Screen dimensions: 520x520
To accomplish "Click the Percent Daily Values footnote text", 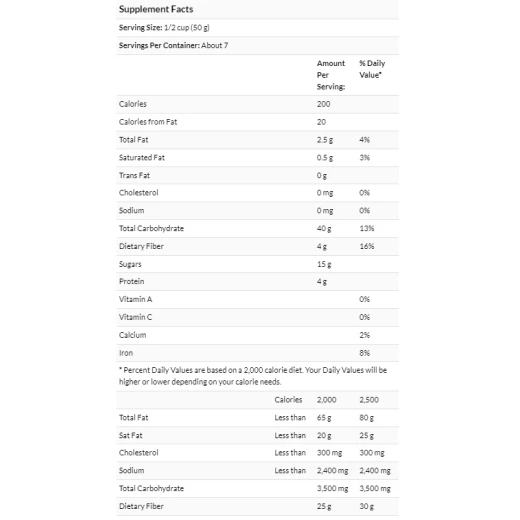I will click(x=253, y=376).
